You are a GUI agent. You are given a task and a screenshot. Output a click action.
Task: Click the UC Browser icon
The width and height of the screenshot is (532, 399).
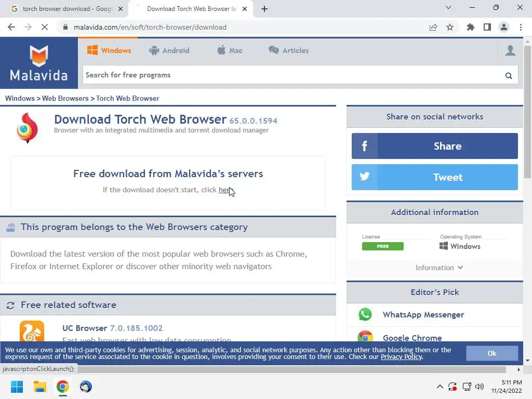pyautogui.click(x=32, y=331)
